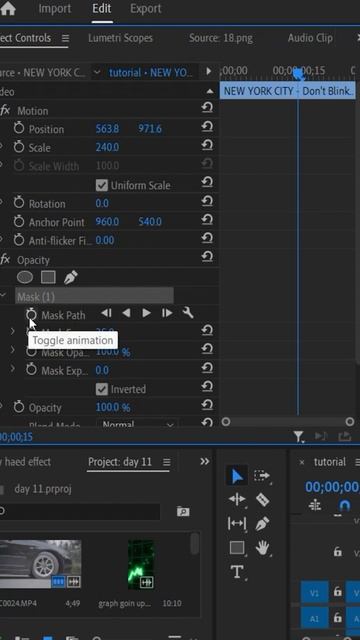Select the Razor tool
This screenshot has width=360, height=640.
[x=262, y=499]
